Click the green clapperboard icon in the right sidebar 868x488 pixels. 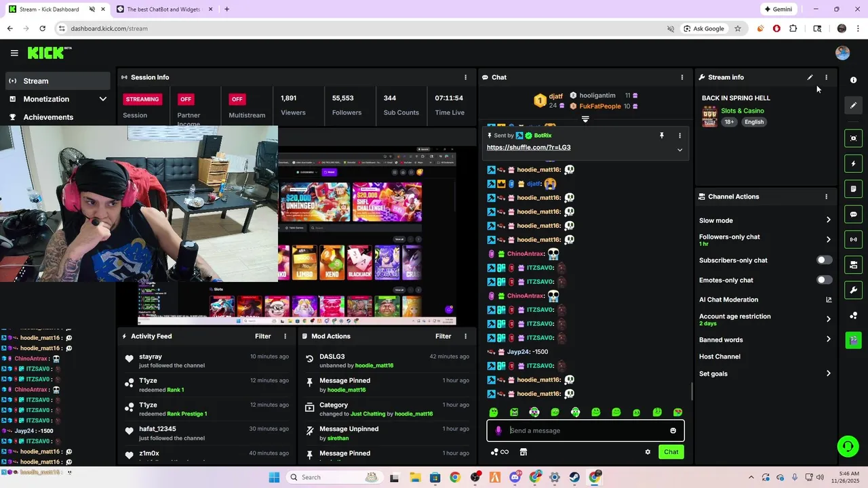[x=853, y=340]
